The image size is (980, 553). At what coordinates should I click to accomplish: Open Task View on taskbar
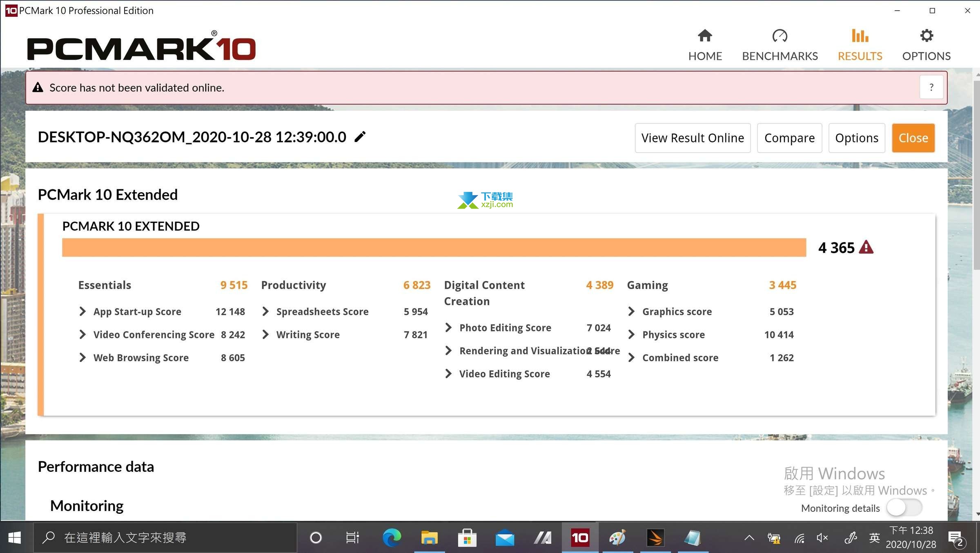(x=352, y=537)
